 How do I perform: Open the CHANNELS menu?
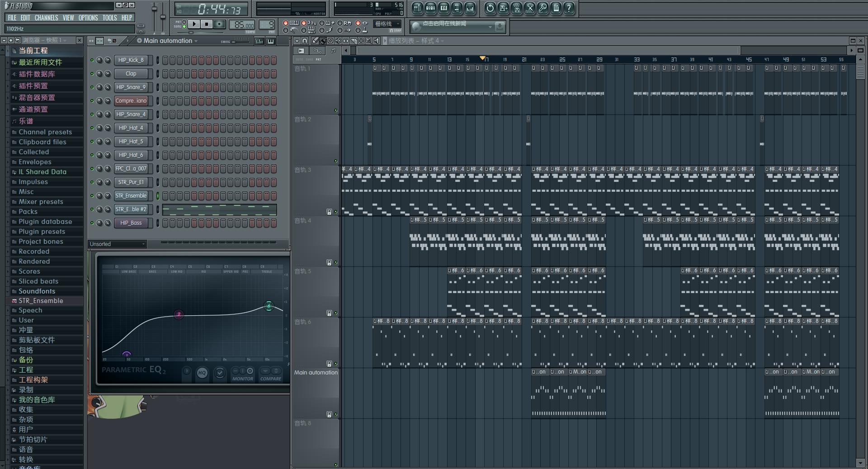point(46,18)
